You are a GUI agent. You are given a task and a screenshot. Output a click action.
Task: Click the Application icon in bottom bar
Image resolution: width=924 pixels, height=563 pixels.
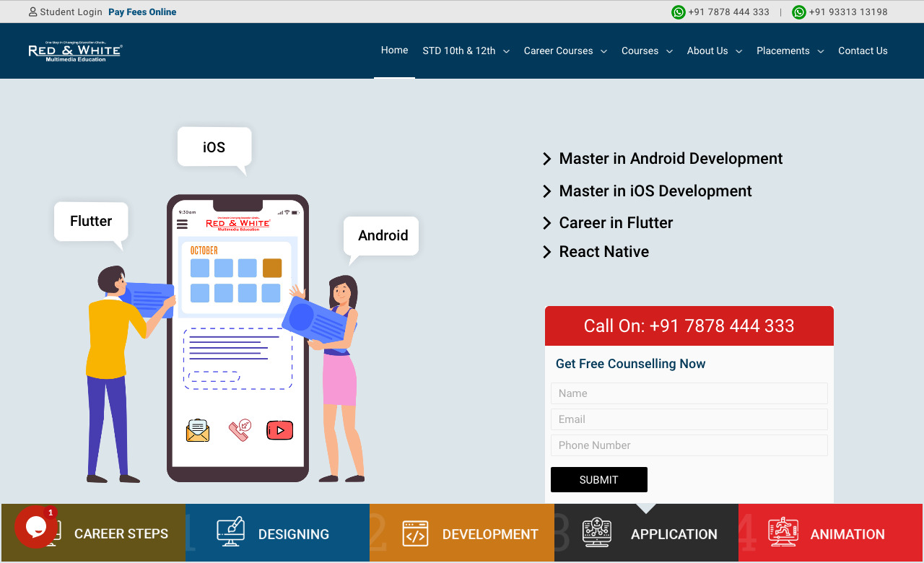(597, 533)
